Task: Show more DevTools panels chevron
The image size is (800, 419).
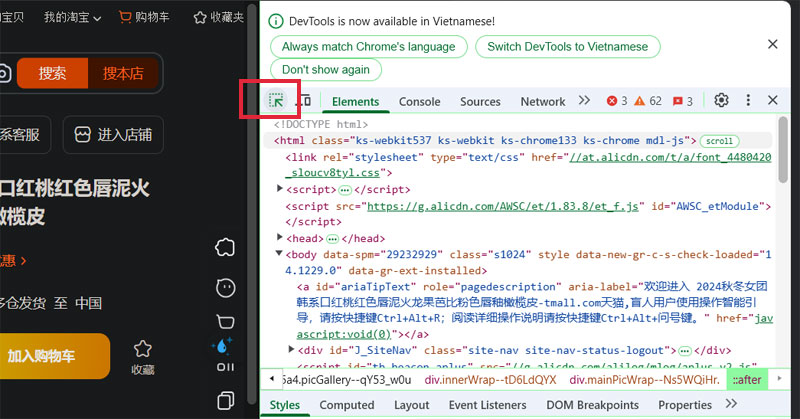Action: pyautogui.click(x=584, y=101)
